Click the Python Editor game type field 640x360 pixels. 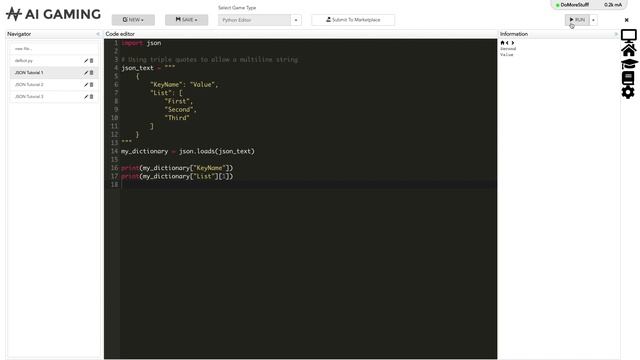click(254, 20)
